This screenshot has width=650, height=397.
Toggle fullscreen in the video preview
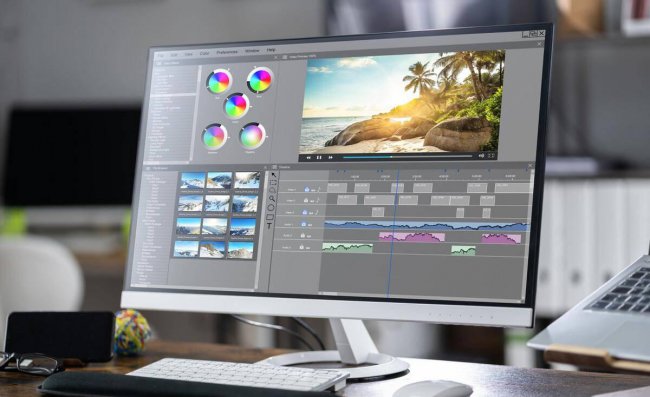click(x=491, y=156)
